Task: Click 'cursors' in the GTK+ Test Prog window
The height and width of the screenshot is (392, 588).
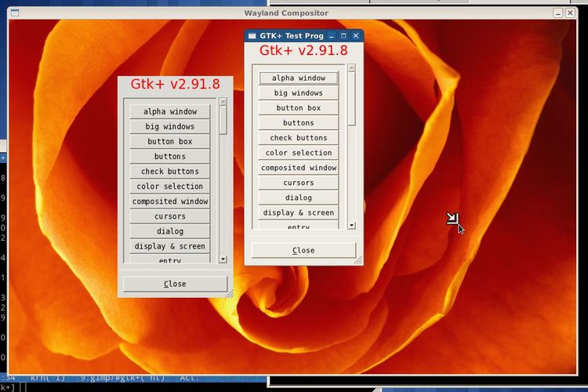Action: [x=299, y=183]
